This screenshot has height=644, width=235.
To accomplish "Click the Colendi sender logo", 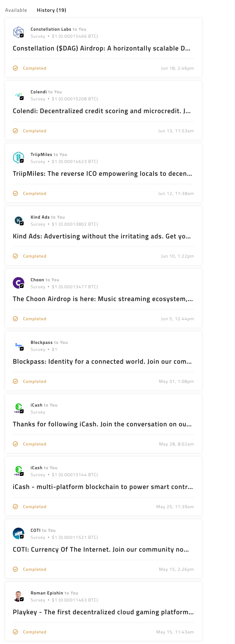I will [x=19, y=95].
